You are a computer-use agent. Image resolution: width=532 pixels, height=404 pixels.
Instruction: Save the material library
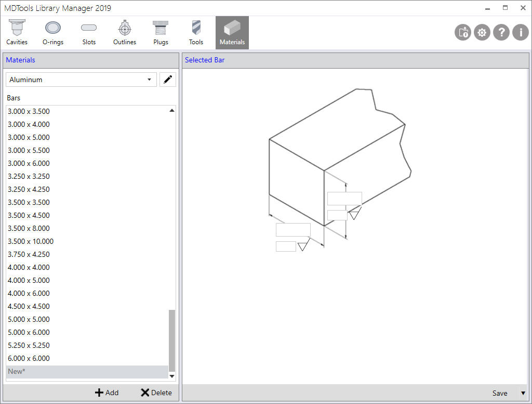(500, 393)
